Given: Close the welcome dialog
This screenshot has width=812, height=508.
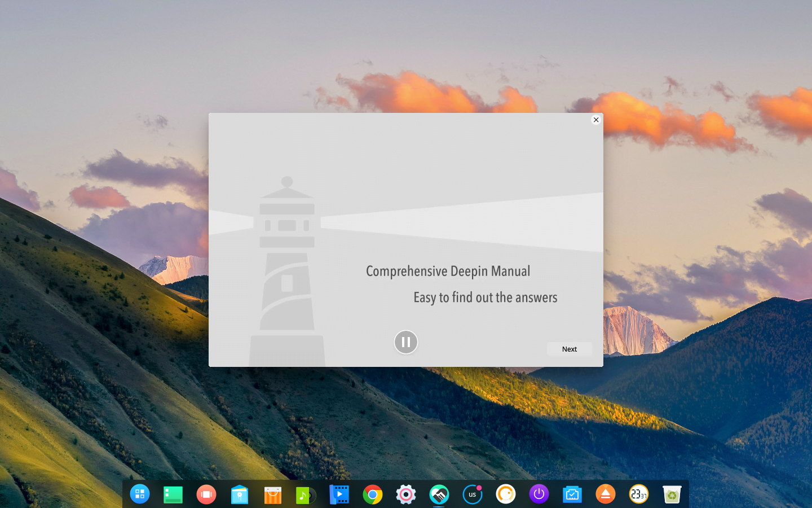Looking at the screenshot, I should [596, 120].
